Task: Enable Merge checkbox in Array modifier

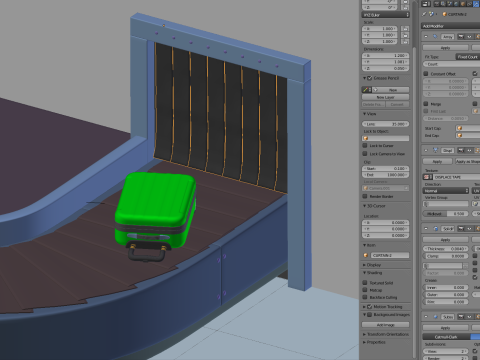Action: click(426, 104)
